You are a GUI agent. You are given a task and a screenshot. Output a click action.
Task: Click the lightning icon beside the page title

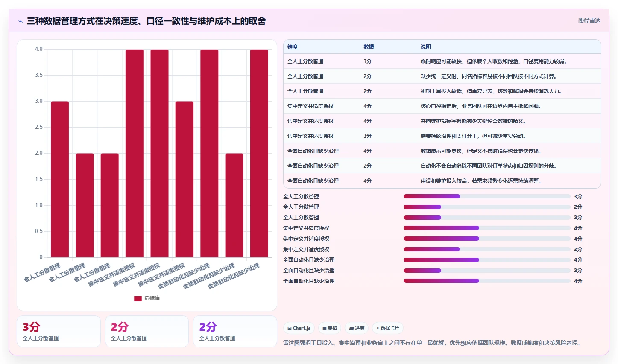[20, 21]
